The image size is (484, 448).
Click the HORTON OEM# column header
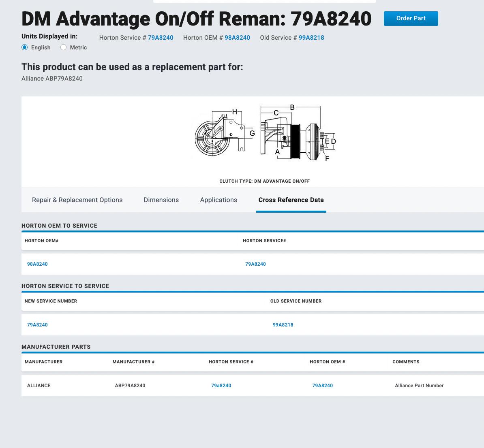(42, 241)
